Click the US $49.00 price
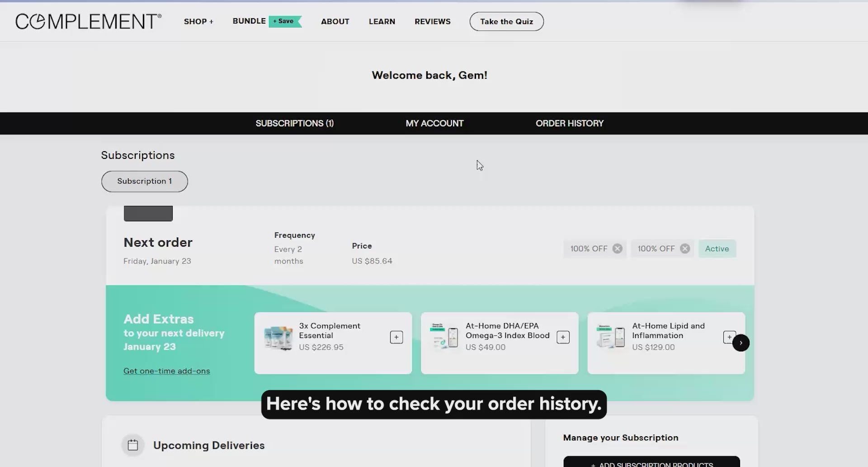Screen dimensions: 868x467 [x=486, y=347]
